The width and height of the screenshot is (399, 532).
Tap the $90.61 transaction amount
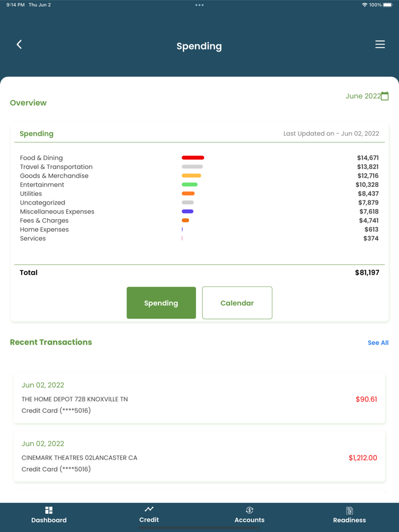[367, 399]
